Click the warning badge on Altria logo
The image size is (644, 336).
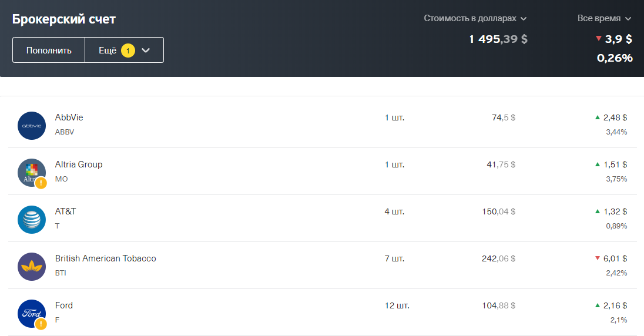click(41, 183)
